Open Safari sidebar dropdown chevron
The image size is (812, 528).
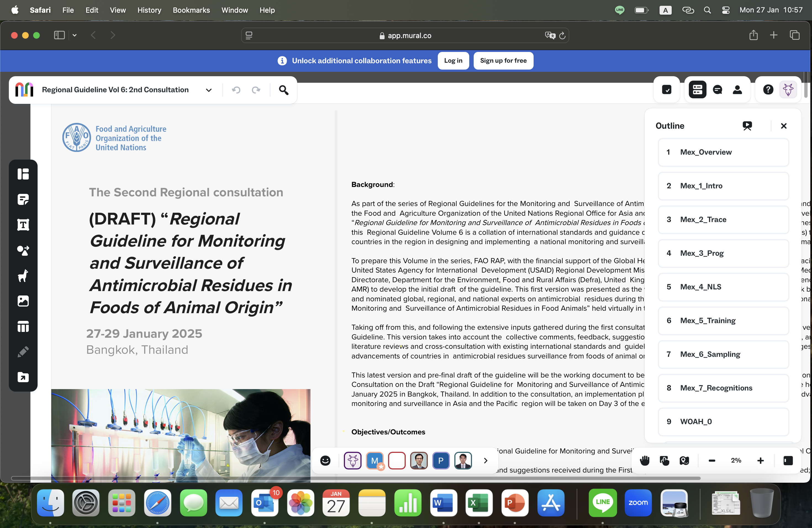click(x=74, y=35)
